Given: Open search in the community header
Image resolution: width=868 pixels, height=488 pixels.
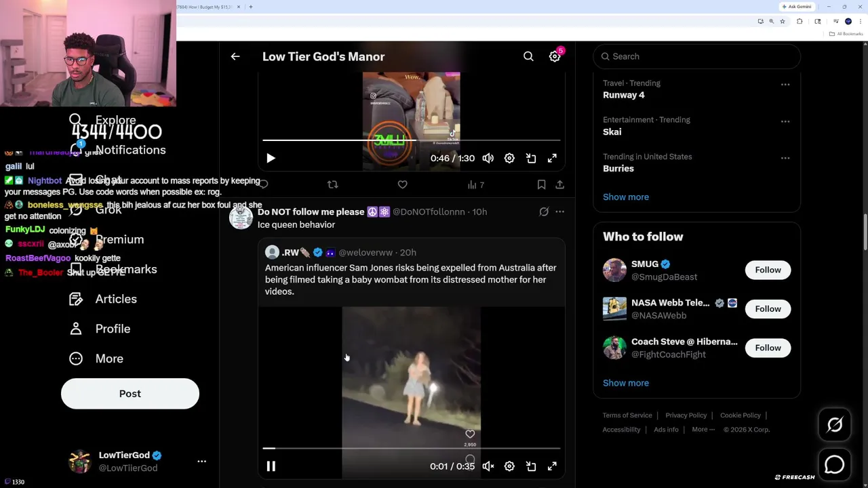Looking at the screenshot, I should click(528, 56).
